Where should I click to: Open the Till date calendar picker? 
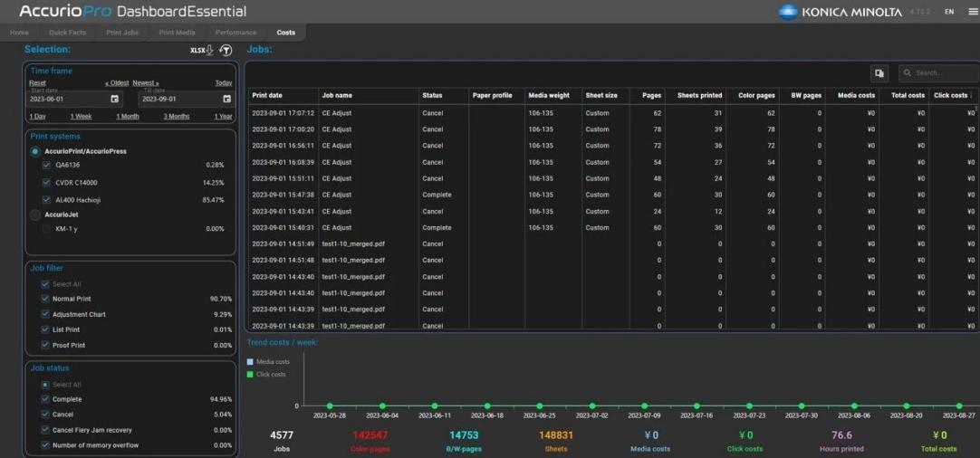click(226, 99)
